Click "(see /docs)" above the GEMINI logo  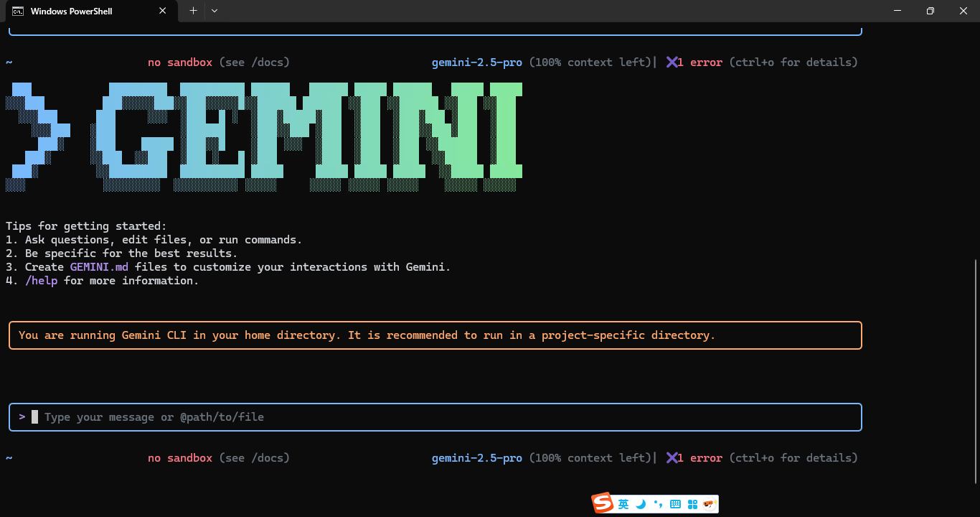coord(254,62)
